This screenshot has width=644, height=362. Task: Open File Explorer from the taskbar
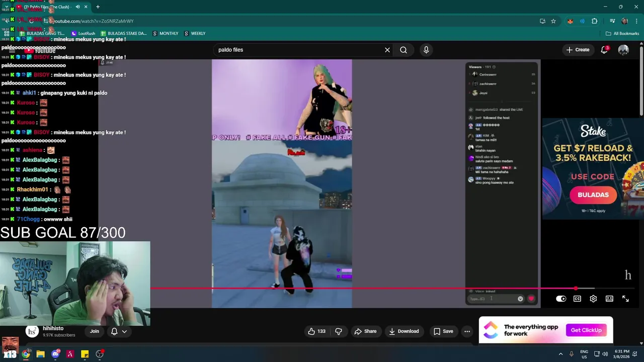[40, 354]
